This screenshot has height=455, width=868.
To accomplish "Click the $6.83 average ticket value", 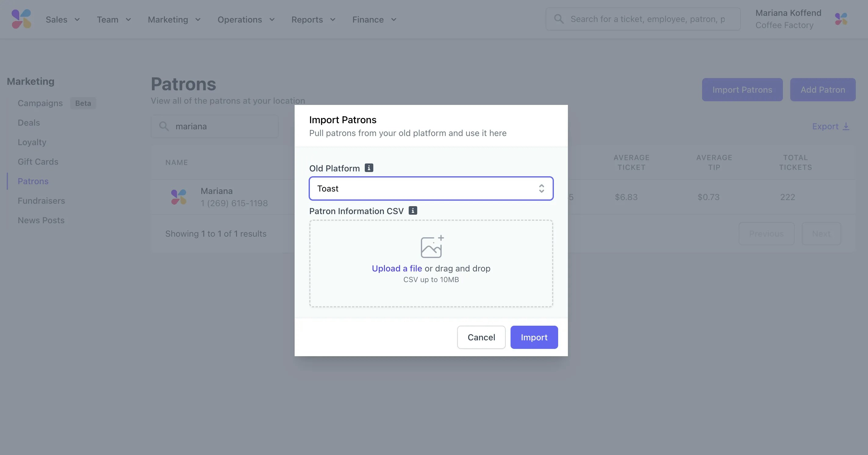I will coord(626,197).
